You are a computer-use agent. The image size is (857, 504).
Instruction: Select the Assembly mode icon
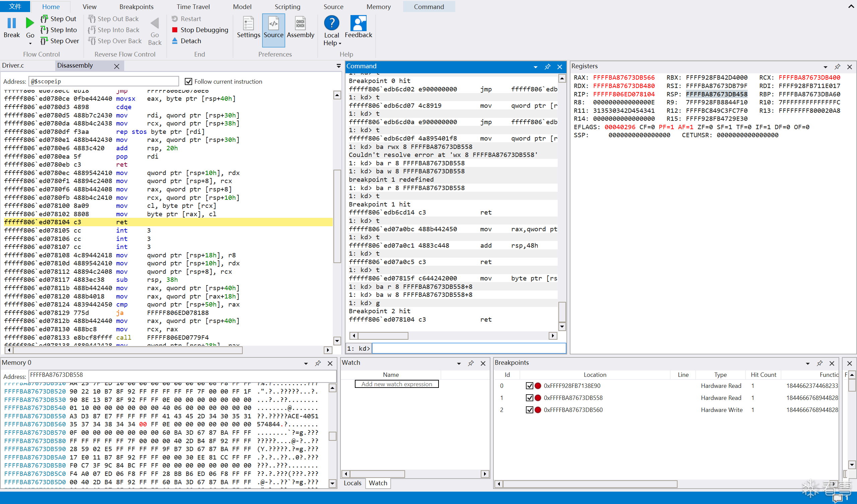click(x=300, y=24)
